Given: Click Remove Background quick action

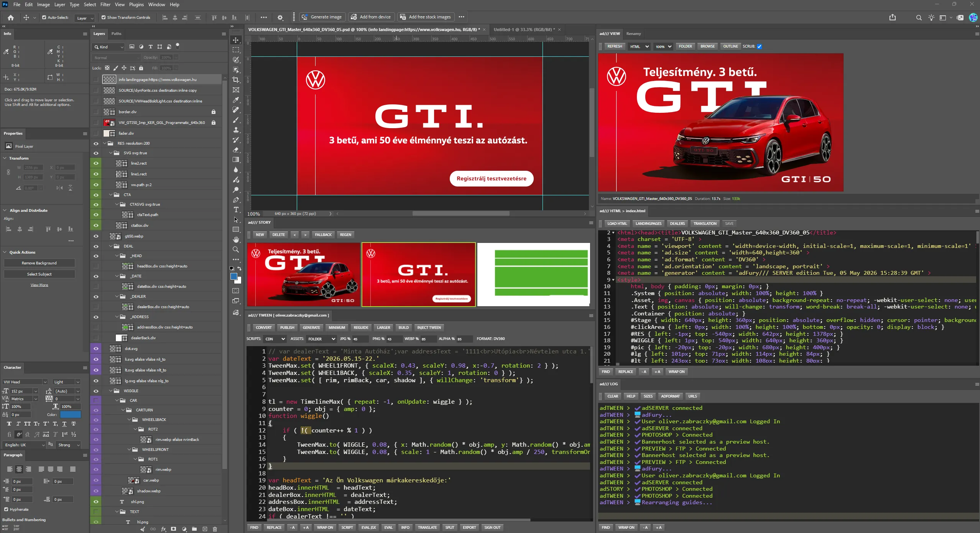Looking at the screenshot, I should (39, 263).
